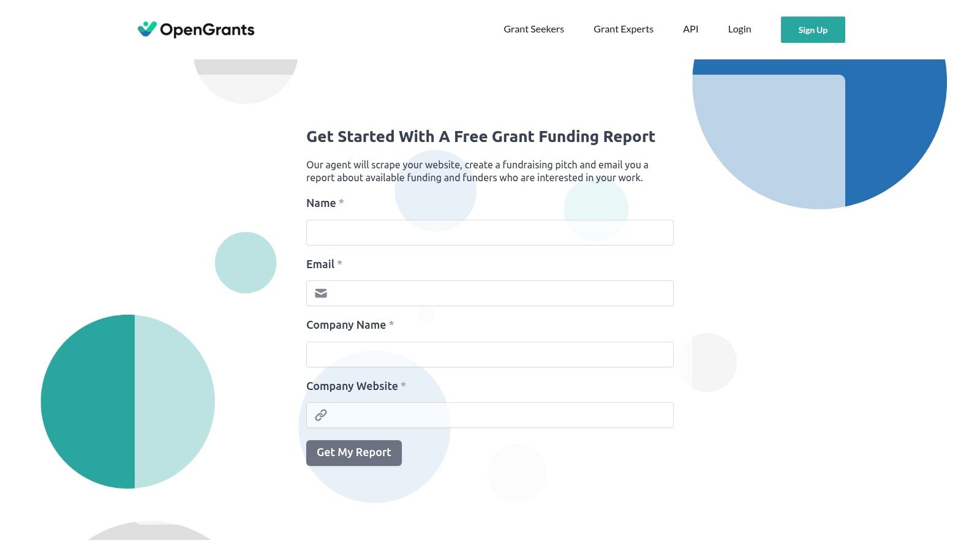Click the envelope icon in the Email field
The image size is (980, 551).
tap(320, 293)
